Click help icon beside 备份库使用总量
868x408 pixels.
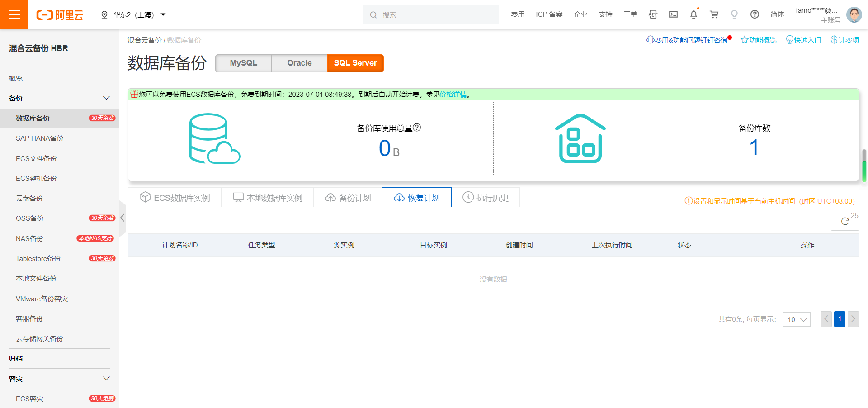(x=417, y=128)
